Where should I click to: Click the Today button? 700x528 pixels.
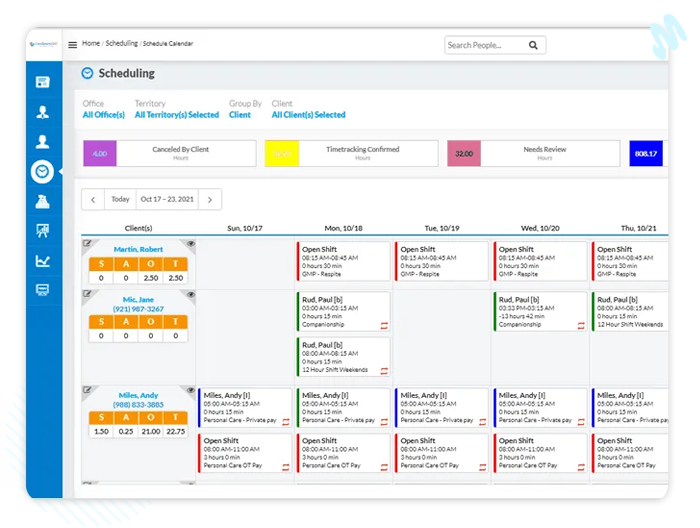pyautogui.click(x=120, y=199)
